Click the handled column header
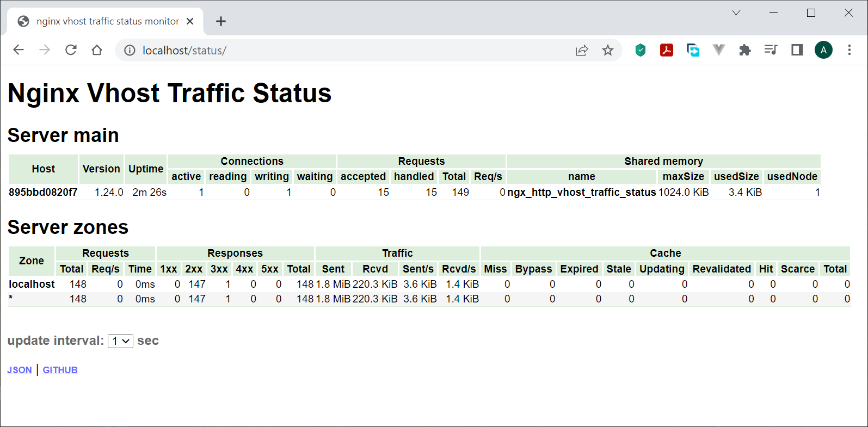This screenshot has width=868, height=427. [x=414, y=176]
